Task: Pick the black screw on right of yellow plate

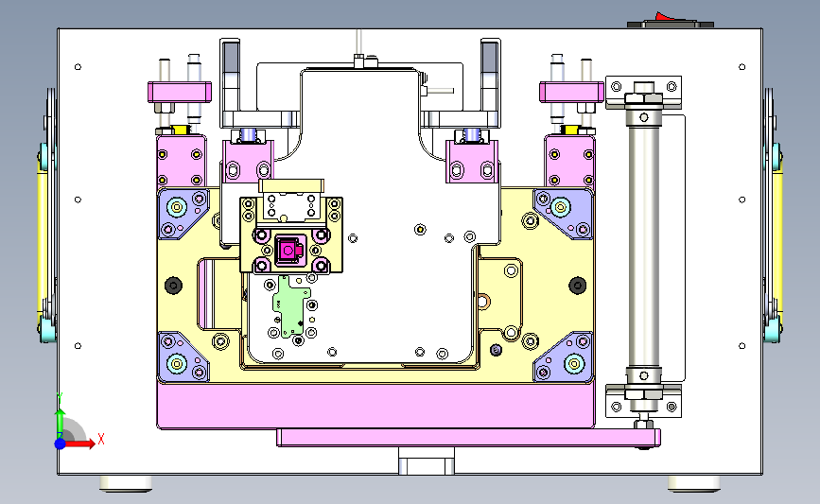Action: 577,286
